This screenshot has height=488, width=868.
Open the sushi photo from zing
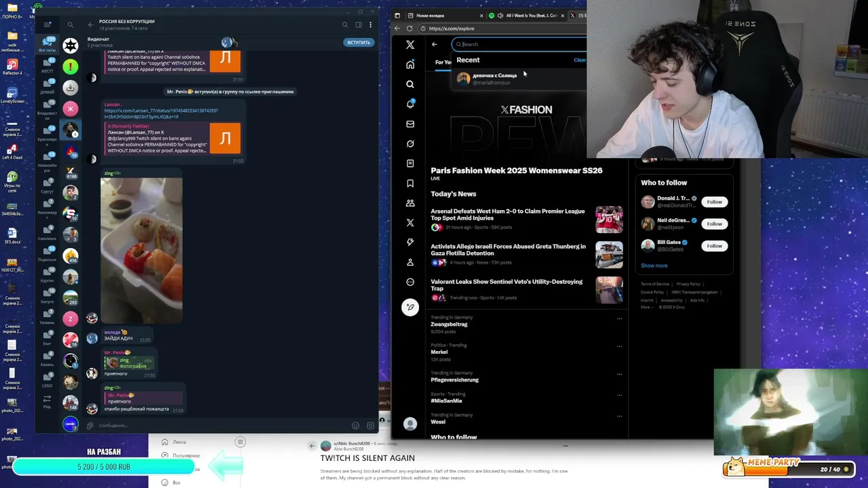point(141,250)
